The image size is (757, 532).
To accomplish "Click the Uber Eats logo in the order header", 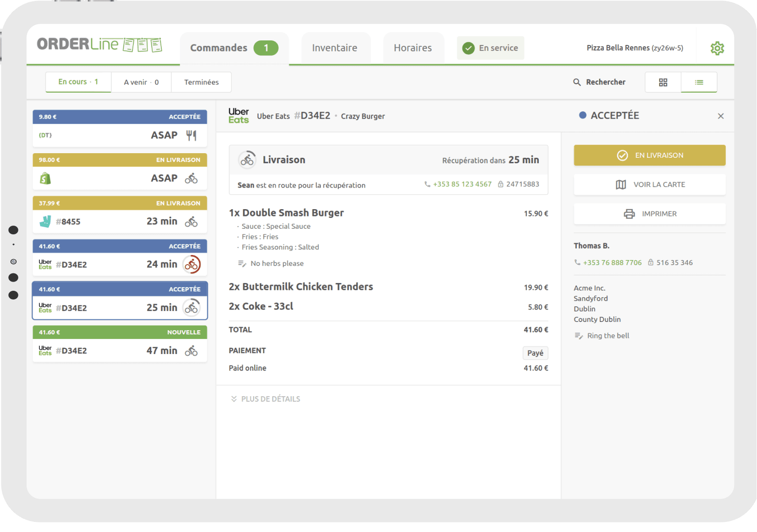I will [239, 116].
